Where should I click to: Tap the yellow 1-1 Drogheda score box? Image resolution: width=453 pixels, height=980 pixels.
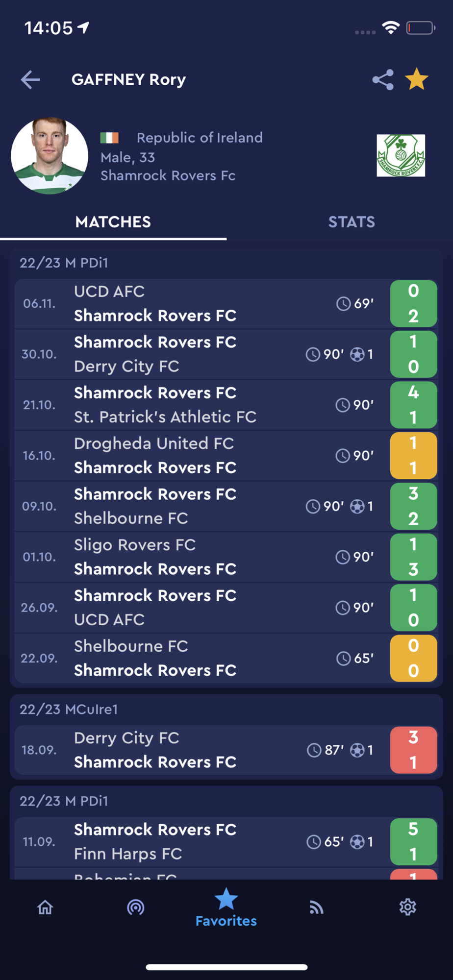[x=413, y=456]
